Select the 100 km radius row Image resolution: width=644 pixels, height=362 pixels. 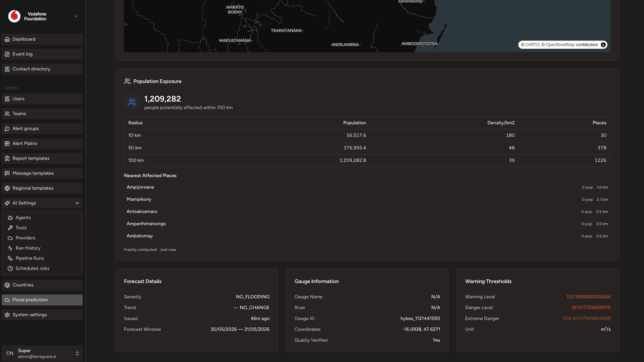[367, 160]
